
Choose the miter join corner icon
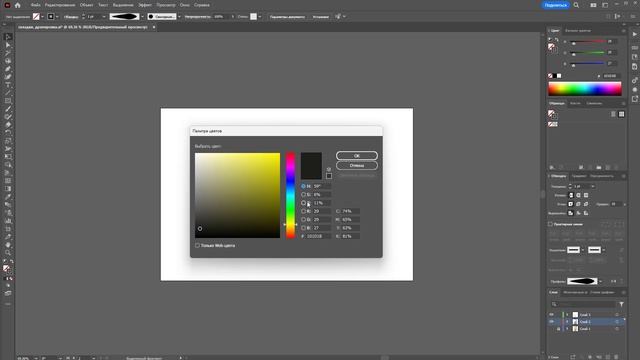[571, 204]
